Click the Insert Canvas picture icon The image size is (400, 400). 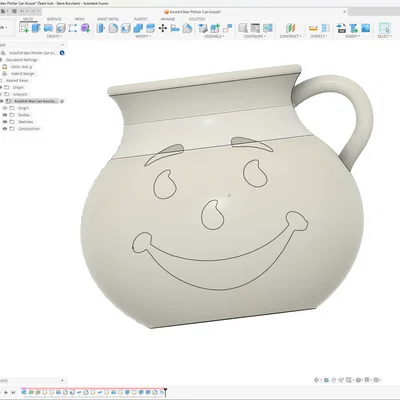pos(366,28)
